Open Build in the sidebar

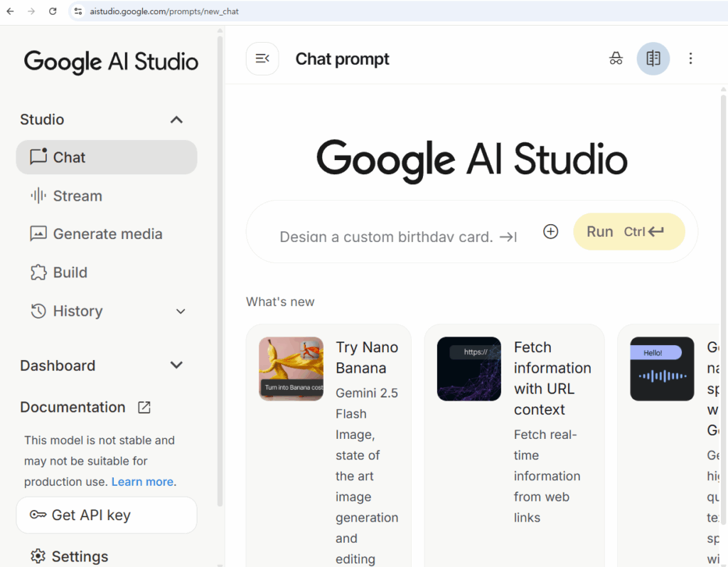70,272
